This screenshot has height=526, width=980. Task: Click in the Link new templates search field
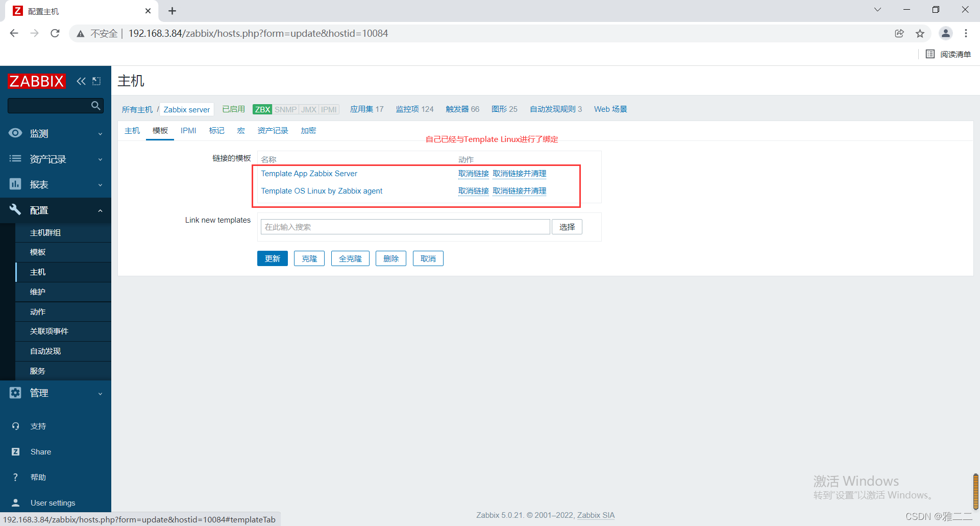pos(405,227)
